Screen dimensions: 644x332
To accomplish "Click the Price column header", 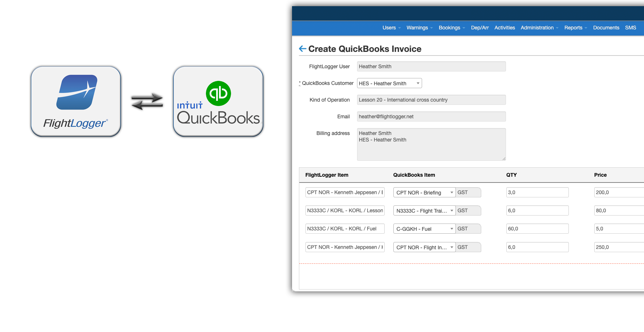I will pyautogui.click(x=600, y=175).
